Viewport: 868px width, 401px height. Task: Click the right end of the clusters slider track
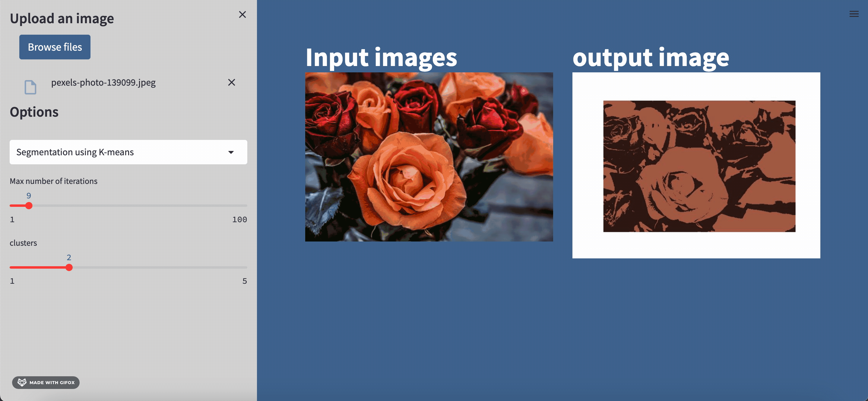[x=245, y=267]
